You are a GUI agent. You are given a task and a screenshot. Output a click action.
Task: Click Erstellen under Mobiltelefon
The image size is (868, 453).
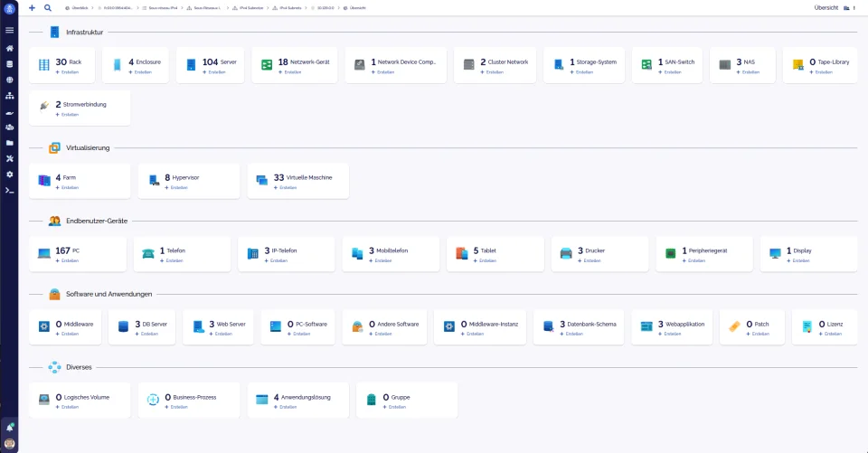pos(381,260)
